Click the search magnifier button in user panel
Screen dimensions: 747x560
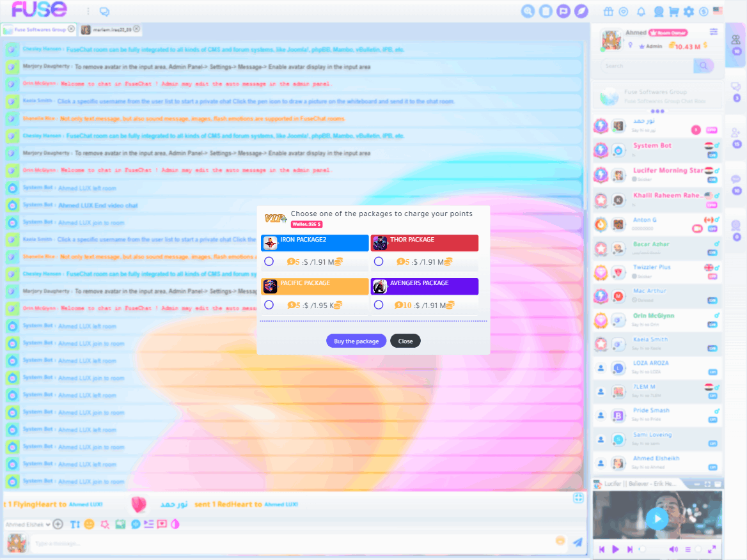[x=704, y=66]
